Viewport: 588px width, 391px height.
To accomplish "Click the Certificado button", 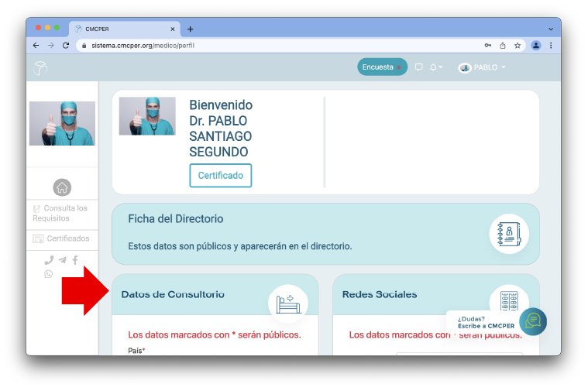I will (x=221, y=176).
